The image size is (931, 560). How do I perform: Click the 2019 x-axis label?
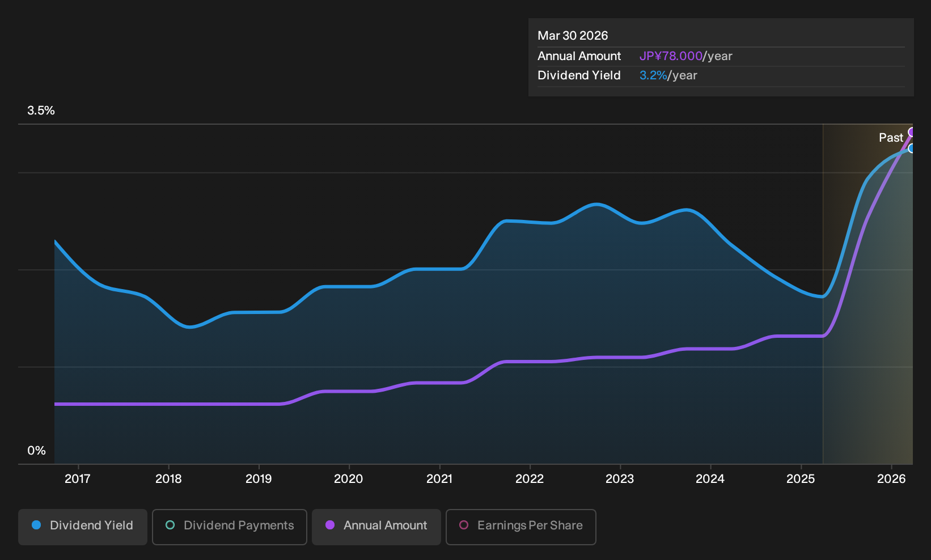click(259, 479)
